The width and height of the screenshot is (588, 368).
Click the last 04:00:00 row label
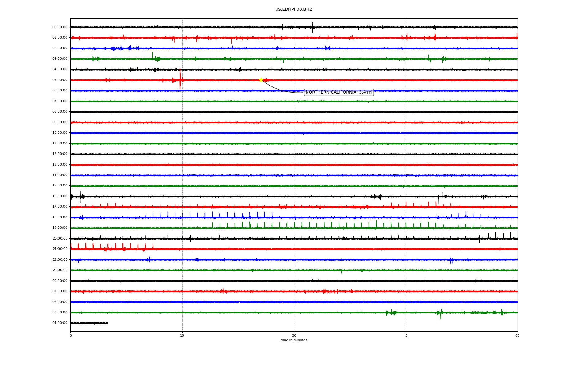60,323
